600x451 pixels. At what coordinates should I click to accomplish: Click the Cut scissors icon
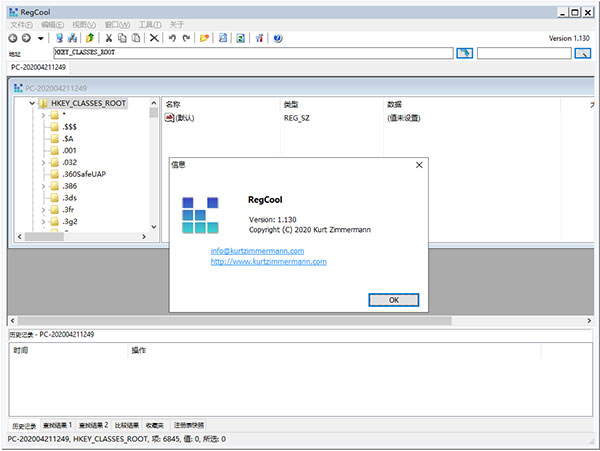click(x=109, y=38)
